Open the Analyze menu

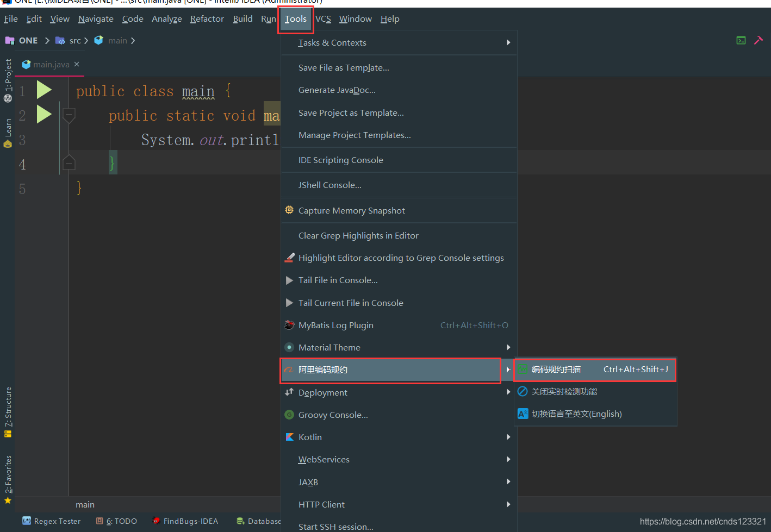(167, 19)
